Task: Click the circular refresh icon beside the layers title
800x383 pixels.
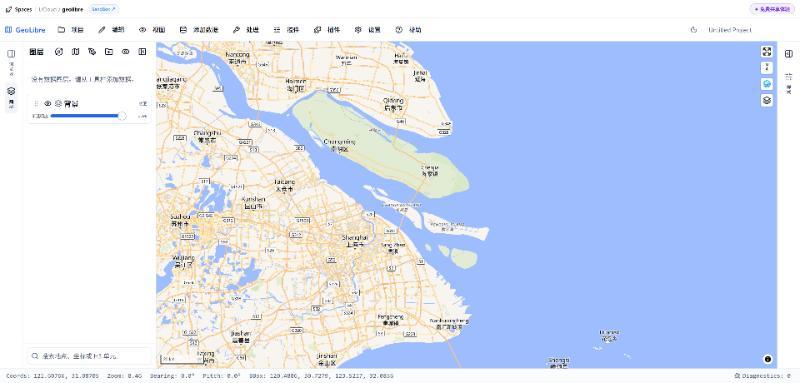Action: coord(59,52)
